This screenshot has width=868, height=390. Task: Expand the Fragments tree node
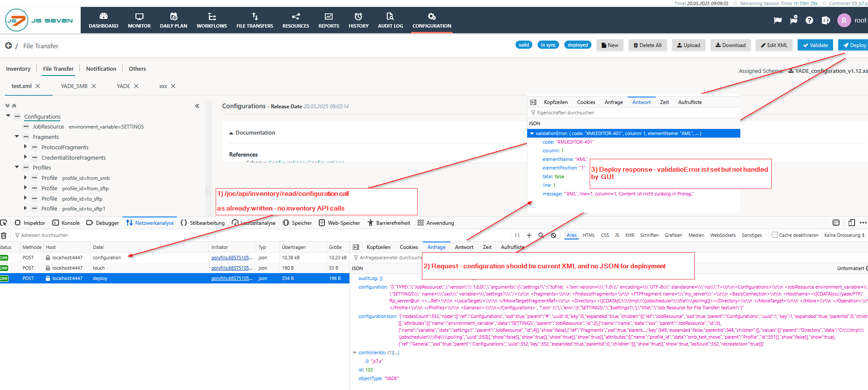tap(17, 137)
